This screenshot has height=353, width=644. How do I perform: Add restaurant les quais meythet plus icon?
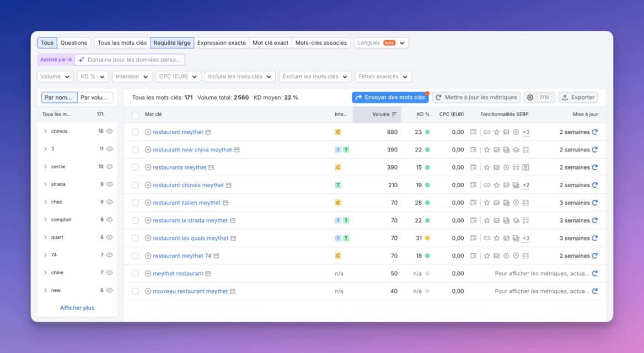click(148, 238)
